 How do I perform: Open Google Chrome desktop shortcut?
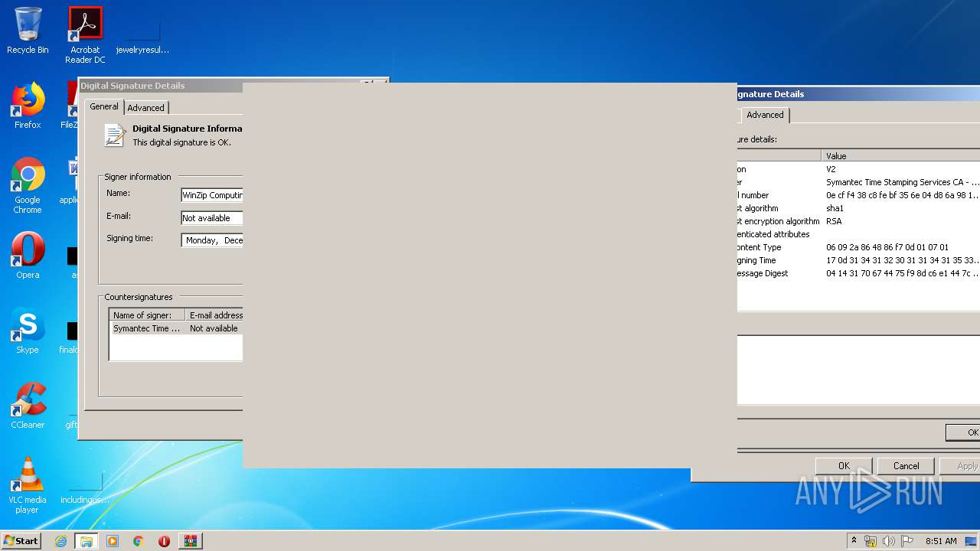coord(28,185)
